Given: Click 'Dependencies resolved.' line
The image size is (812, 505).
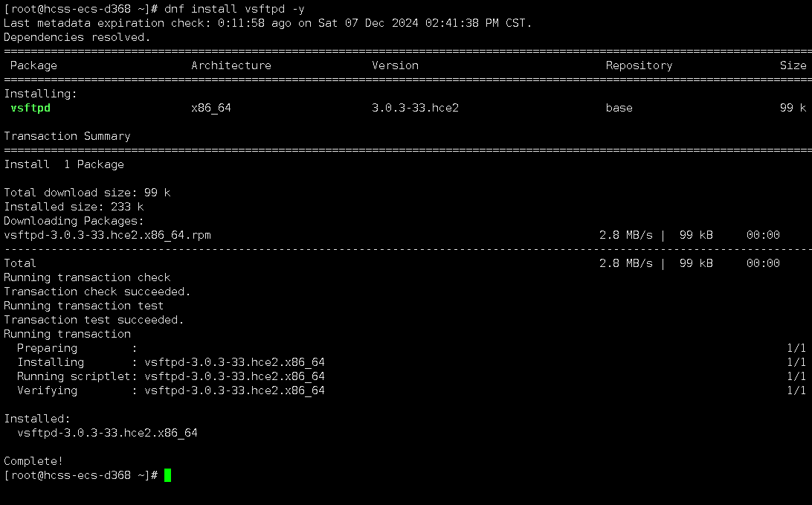Looking at the screenshot, I should [x=77, y=37].
